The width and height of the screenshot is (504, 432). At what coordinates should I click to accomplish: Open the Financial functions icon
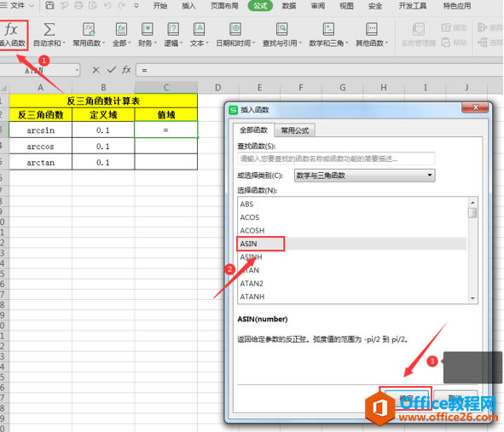point(148,29)
